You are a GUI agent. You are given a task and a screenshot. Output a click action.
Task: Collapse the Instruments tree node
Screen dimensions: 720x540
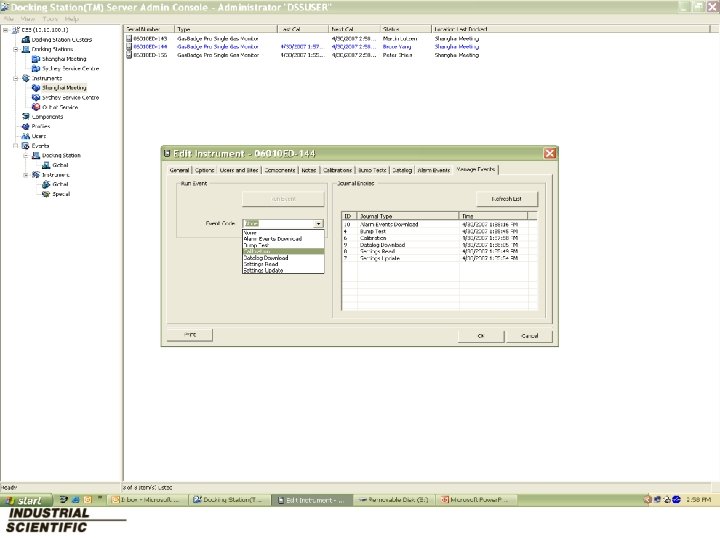coord(16,78)
